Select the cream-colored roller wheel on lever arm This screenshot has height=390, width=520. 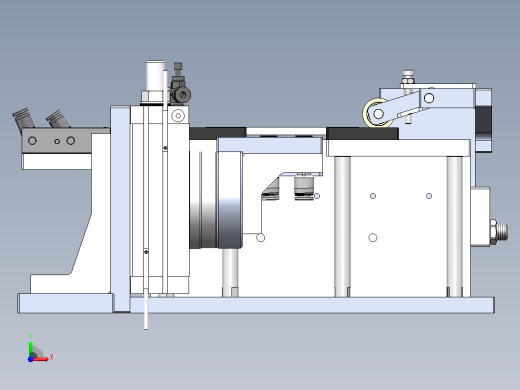click(377, 113)
